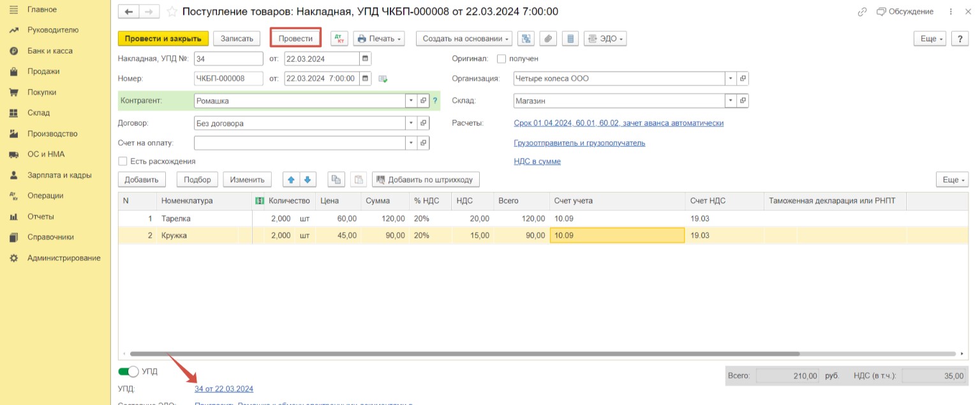
Task: Open Грузоотправитель и грузополучатель link
Action: coord(579,143)
